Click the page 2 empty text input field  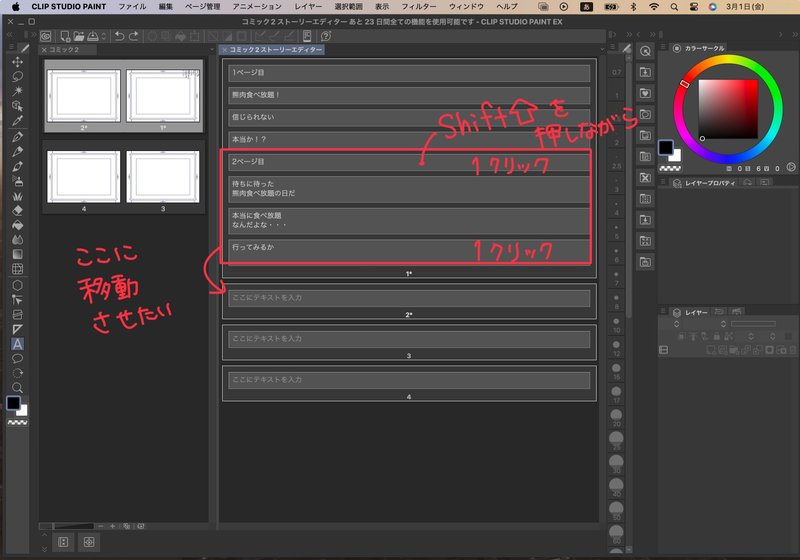(409, 298)
